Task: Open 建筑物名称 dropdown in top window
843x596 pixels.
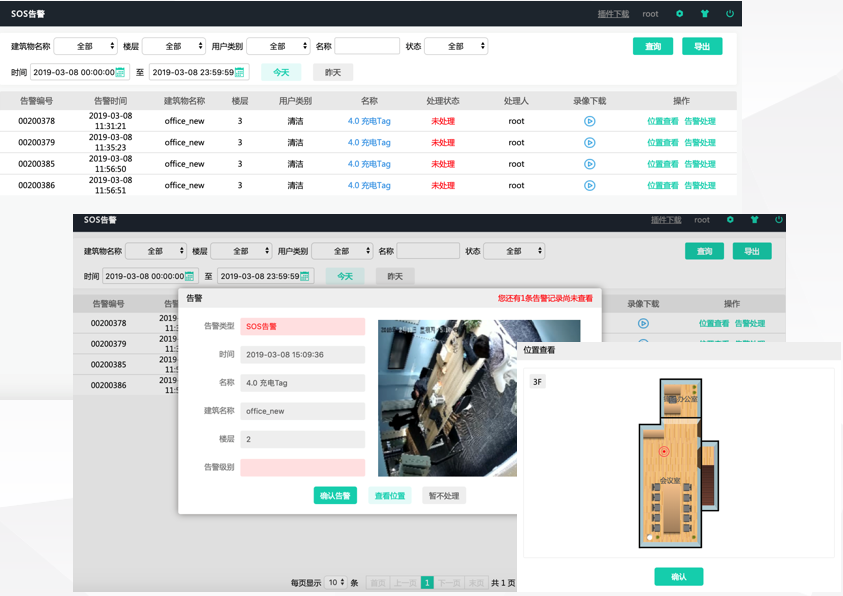Action: click(x=85, y=46)
